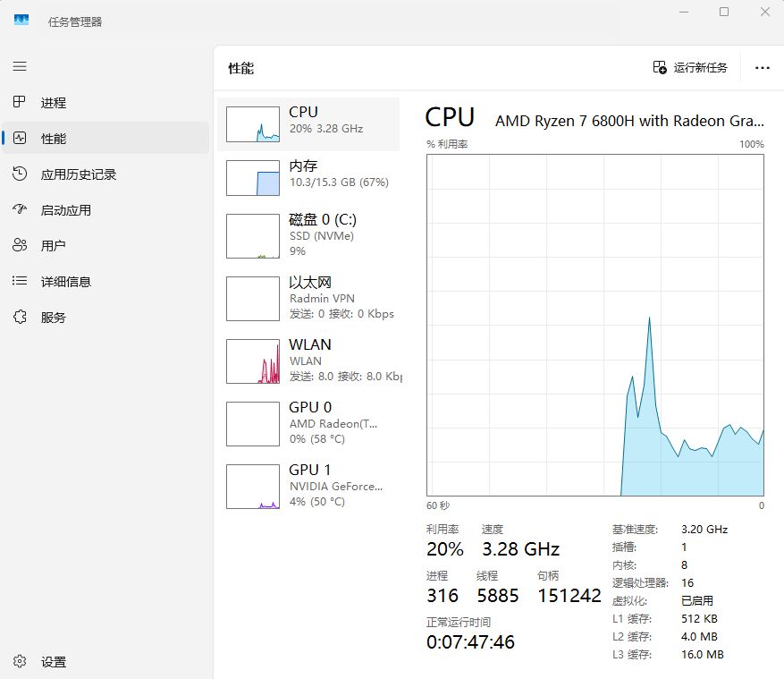The width and height of the screenshot is (784, 679).
Task: Click the 逻辑处理器 16 value
Action: point(687,582)
